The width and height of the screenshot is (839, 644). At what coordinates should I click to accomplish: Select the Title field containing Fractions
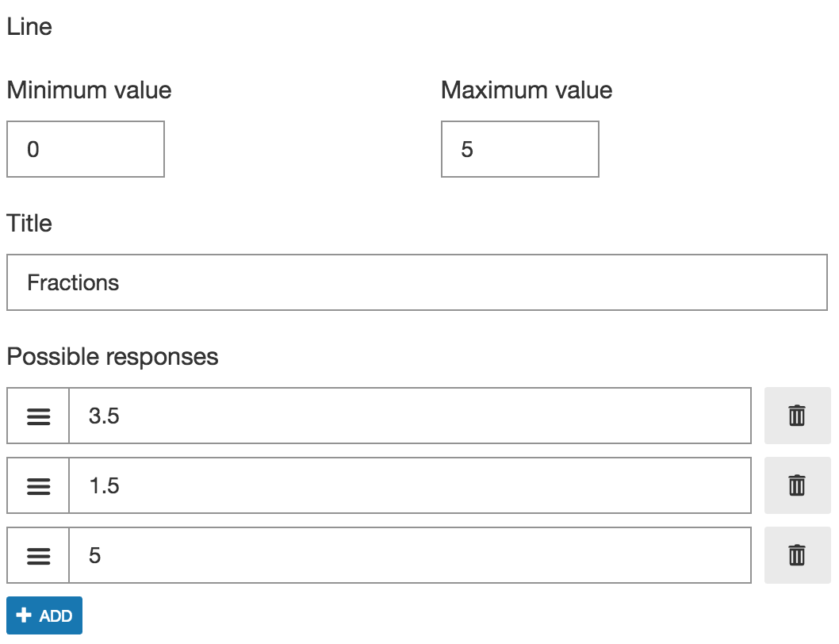pos(417,282)
